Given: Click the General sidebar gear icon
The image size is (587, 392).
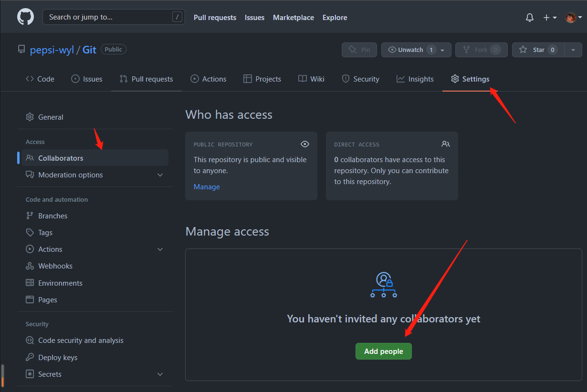Looking at the screenshot, I should (30, 117).
